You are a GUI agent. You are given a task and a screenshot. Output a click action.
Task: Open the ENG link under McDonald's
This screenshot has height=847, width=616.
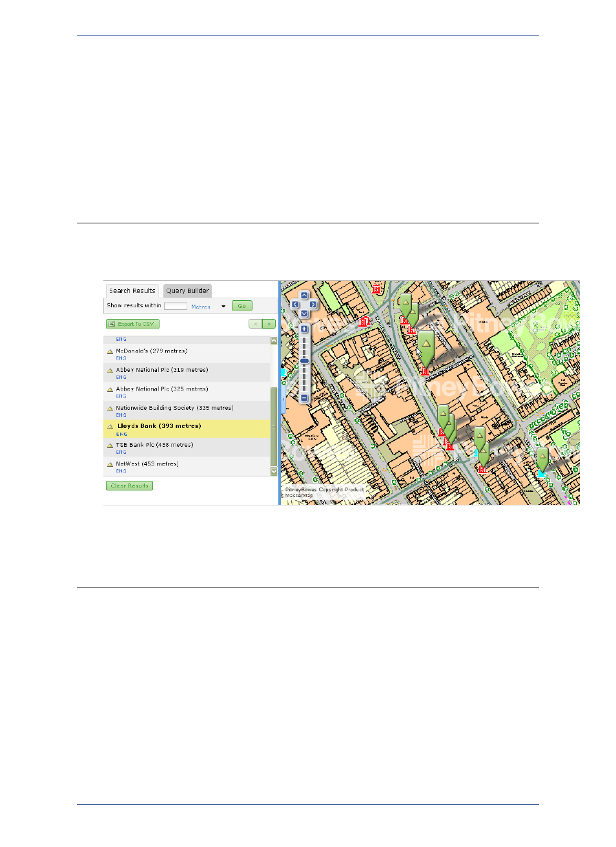(x=121, y=358)
